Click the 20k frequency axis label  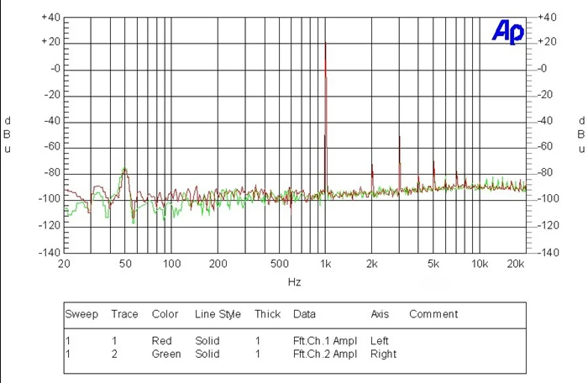click(516, 264)
